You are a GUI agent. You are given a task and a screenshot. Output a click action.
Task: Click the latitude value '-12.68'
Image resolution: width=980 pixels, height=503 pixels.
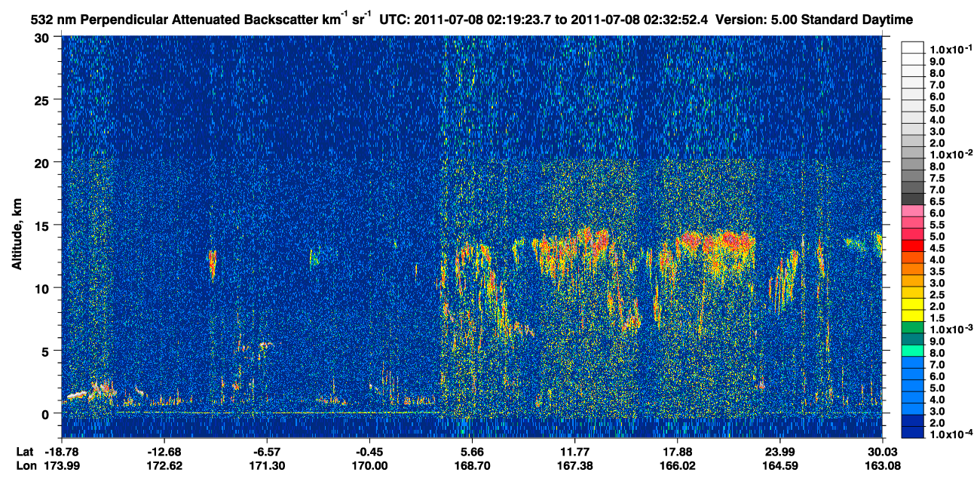[164, 452]
